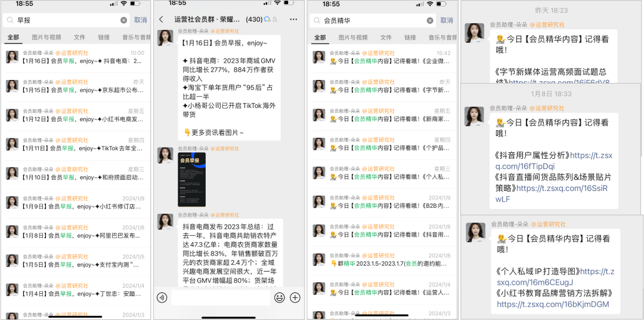This screenshot has width=644, height=320.
Task: Open the 小红书教育品牌营销方法拆解 link
Action: [x=553, y=304]
